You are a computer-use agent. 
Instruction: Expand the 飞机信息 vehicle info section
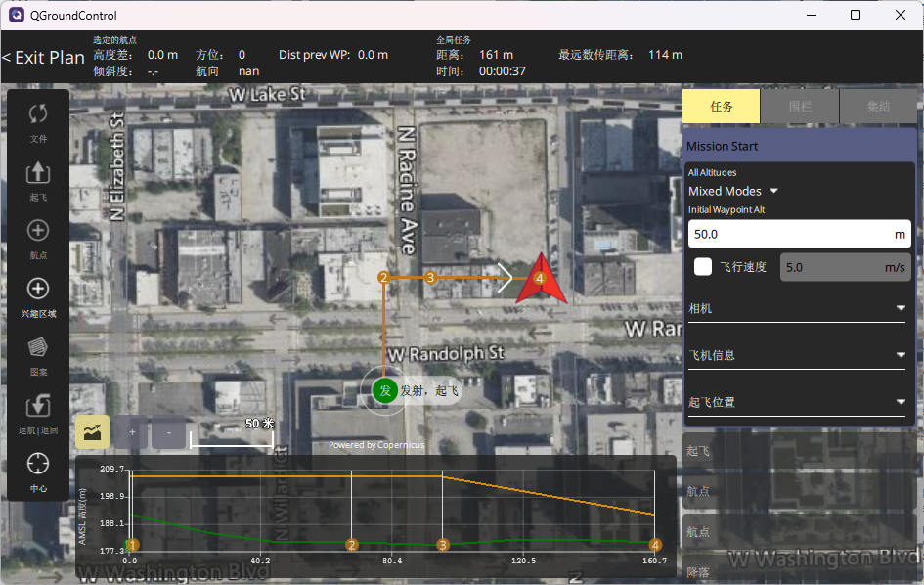tap(797, 355)
